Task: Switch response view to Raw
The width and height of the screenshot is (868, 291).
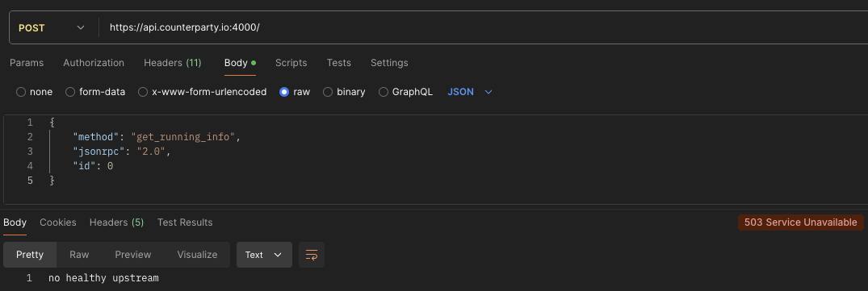Action: pyautogui.click(x=79, y=255)
